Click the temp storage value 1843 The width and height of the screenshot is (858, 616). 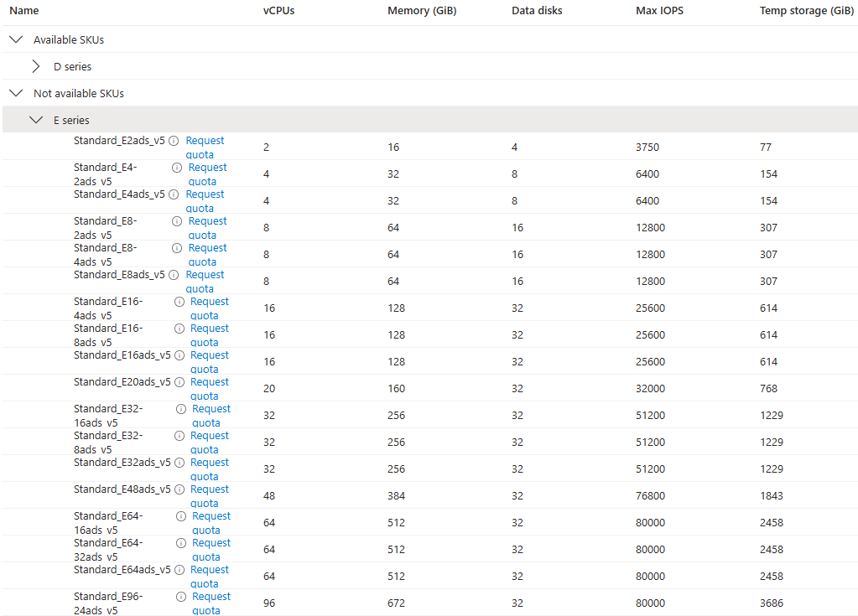point(772,496)
